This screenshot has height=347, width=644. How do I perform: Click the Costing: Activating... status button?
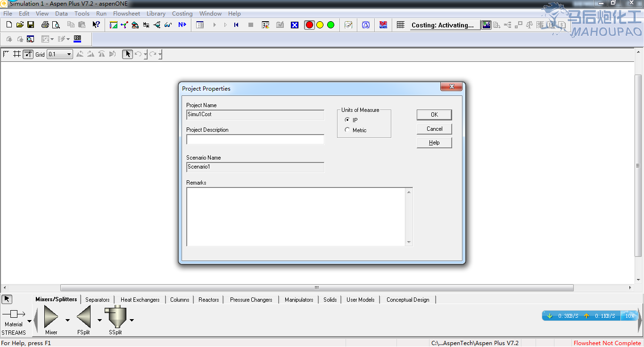coord(445,25)
